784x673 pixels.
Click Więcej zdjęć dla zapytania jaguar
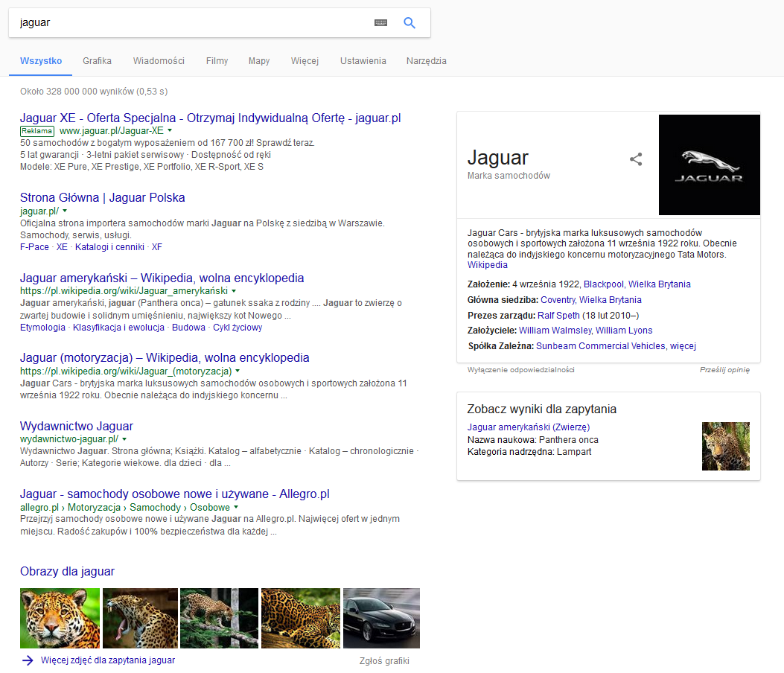tap(108, 660)
